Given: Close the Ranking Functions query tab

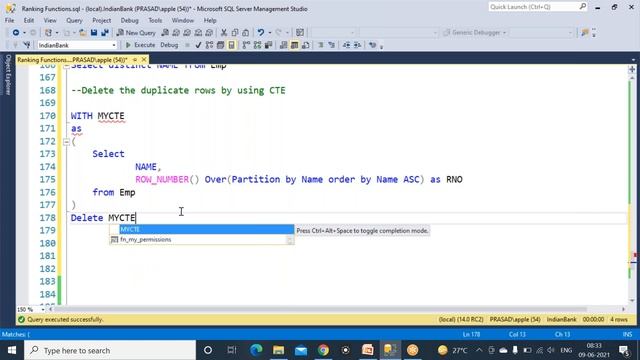Looking at the screenshot, I should (x=144, y=60).
